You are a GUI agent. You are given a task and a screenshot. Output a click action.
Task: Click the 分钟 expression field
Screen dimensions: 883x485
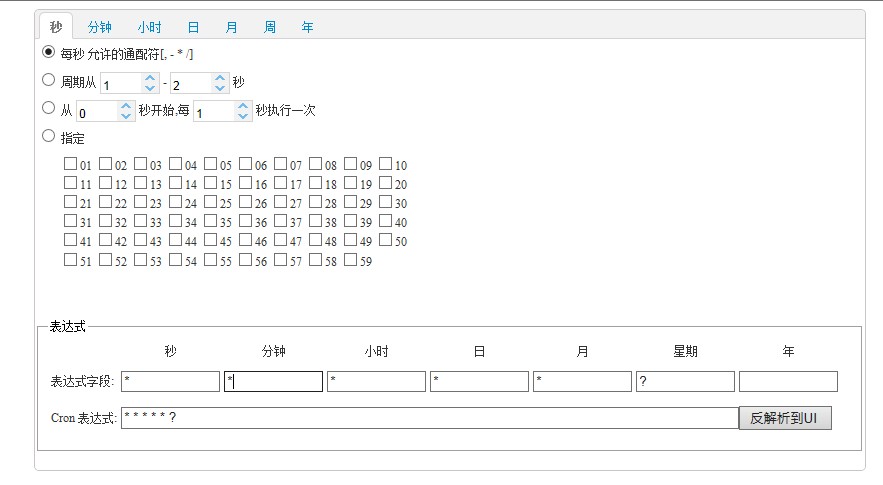tap(274, 381)
